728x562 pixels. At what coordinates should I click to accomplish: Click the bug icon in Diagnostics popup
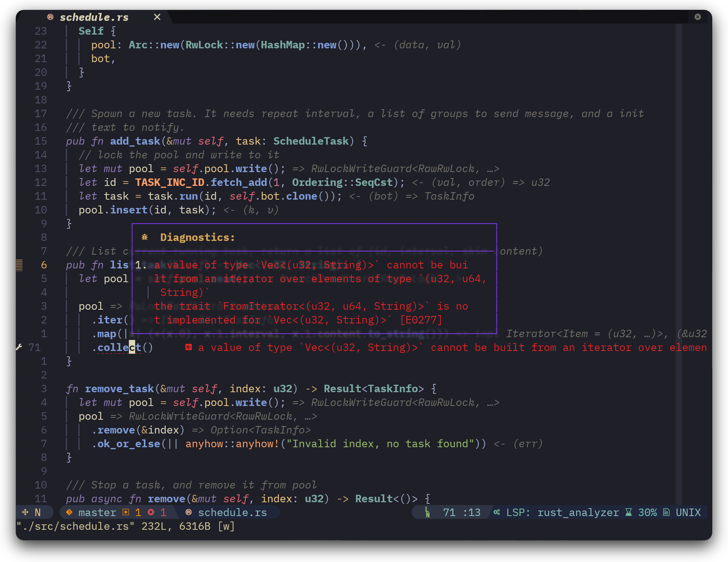pos(145,237)
